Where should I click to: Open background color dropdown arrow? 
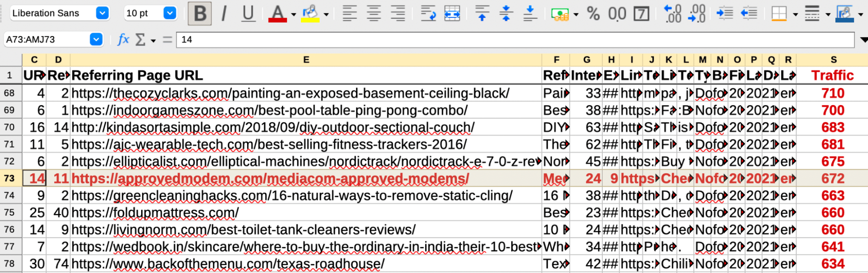click(326, 14)
